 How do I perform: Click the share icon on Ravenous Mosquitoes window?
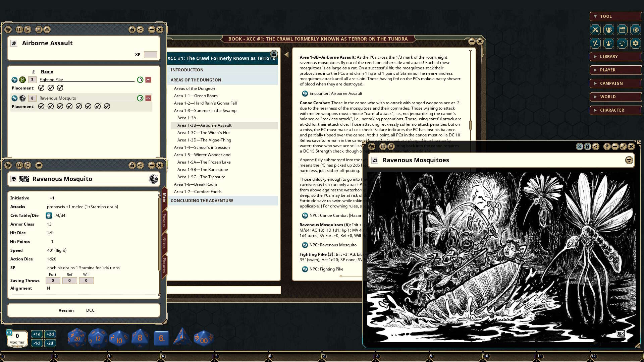pos(596,146)
